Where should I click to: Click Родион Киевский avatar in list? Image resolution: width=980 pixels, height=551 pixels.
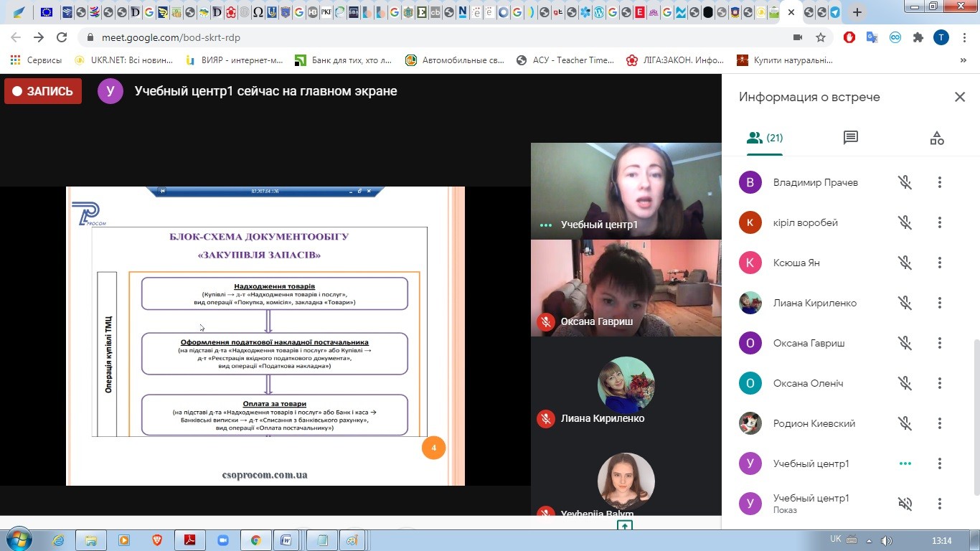pos(750,423)
